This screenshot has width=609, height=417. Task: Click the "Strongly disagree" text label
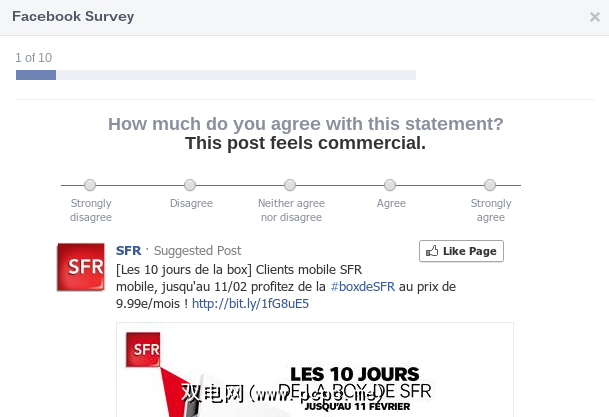click(91, 210)
